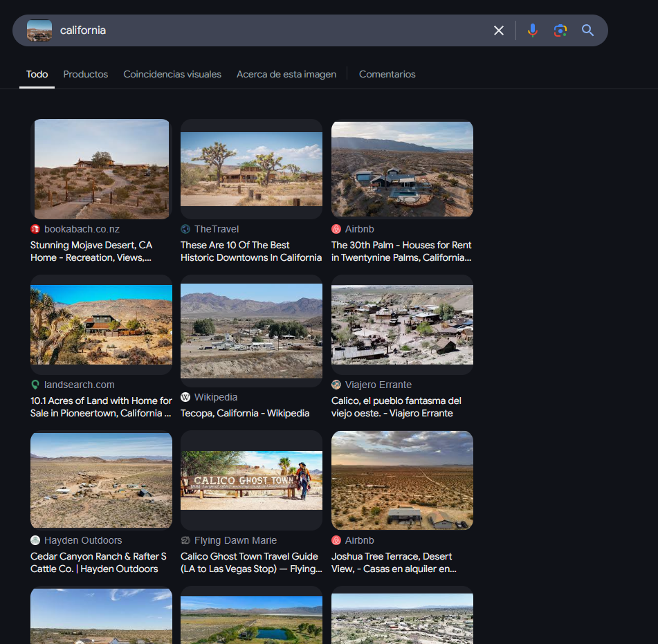
Task: Click the image thumbnail inside search bar
Action: [x=39, y=30]
